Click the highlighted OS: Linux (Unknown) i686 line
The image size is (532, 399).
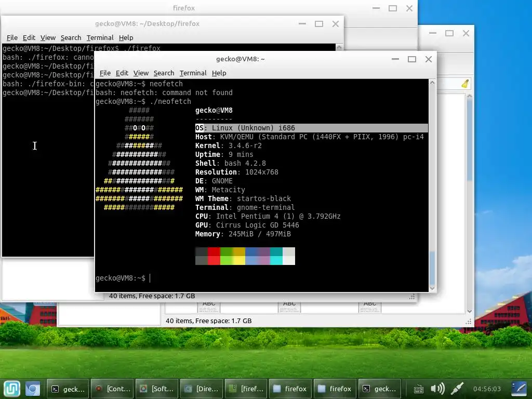coord(312,128)
